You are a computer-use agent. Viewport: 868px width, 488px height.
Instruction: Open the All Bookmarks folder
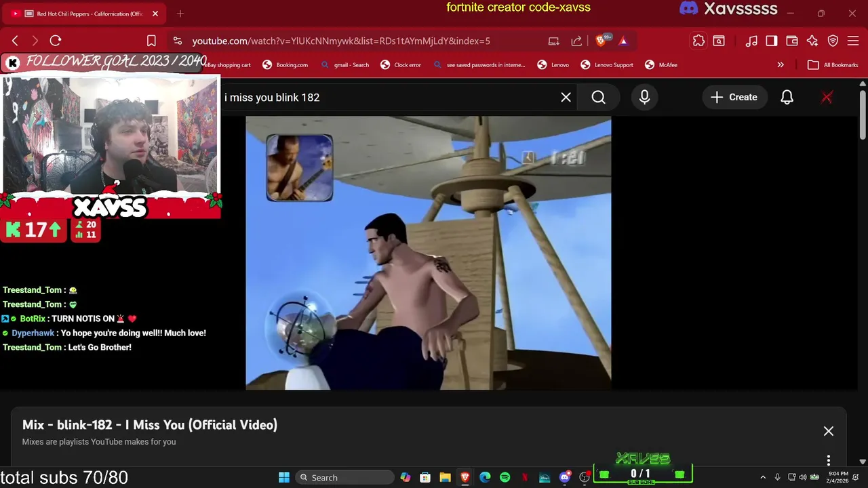coord(833,65)
